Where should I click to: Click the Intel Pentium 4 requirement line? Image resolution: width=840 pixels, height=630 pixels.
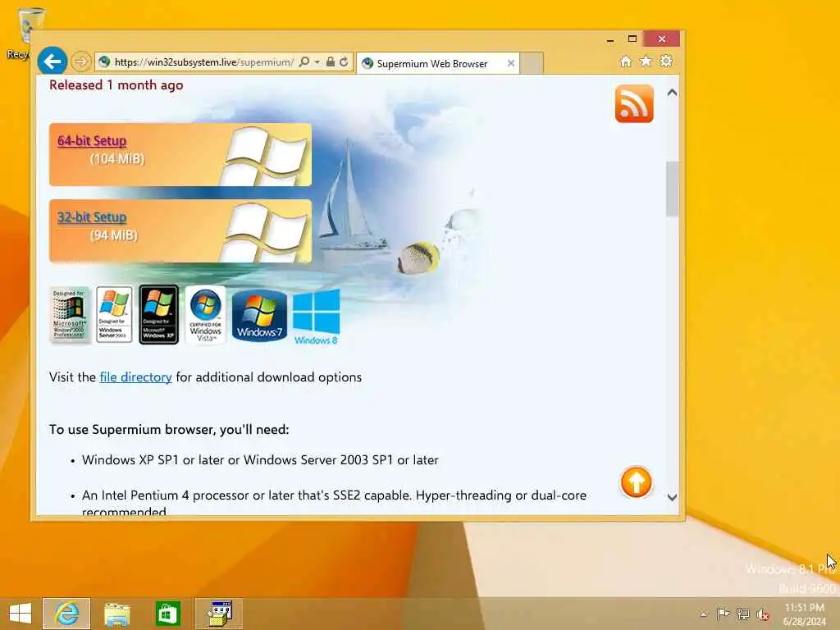tap(335, 503)
